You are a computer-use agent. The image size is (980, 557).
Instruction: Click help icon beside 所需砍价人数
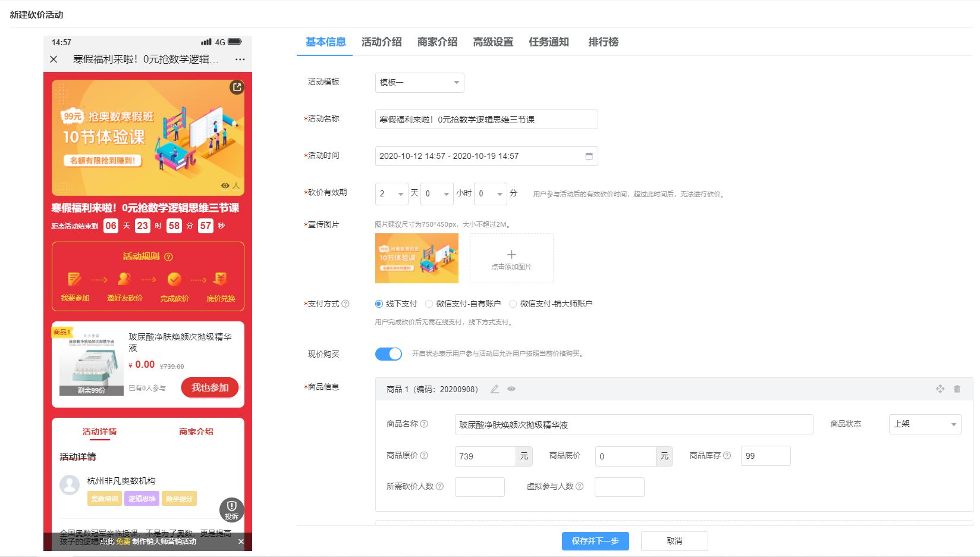(439, 487)
